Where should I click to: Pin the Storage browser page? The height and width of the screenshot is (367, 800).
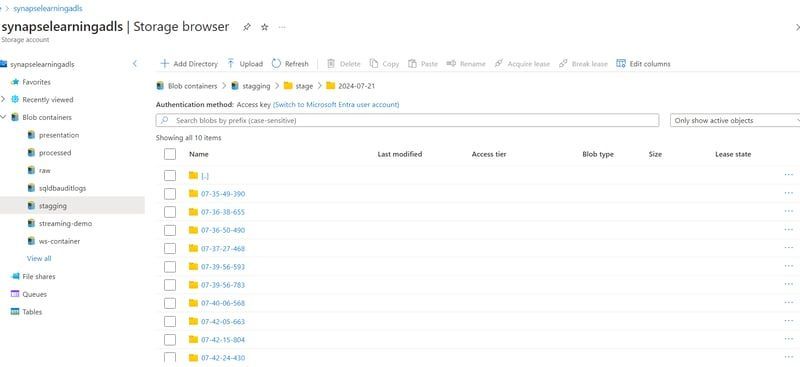pos(247,27)
